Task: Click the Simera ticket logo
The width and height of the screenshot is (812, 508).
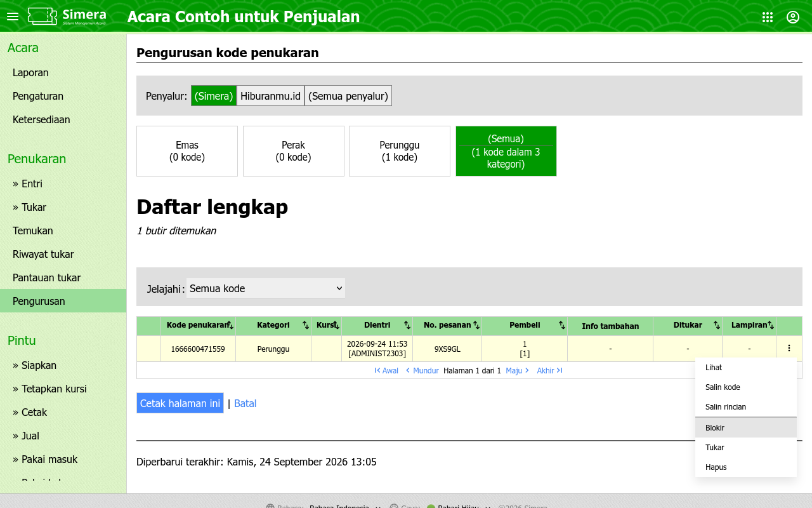Action: (x=67, y=17)
